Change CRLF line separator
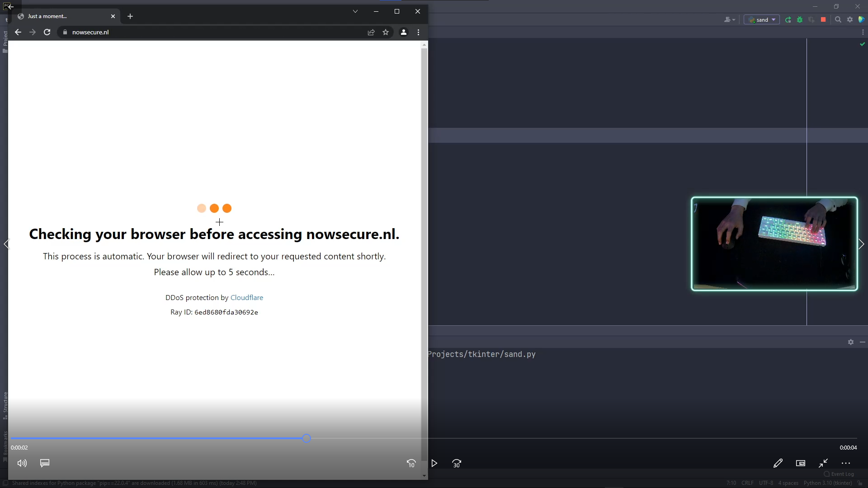Screen dimensions: 868x488 (x=748, y=483)
